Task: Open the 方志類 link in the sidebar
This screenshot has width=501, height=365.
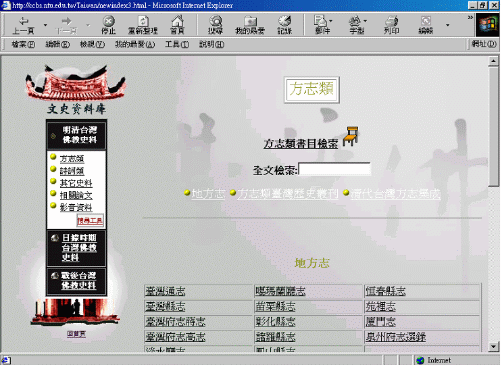Action: click(x=72, y=159)
